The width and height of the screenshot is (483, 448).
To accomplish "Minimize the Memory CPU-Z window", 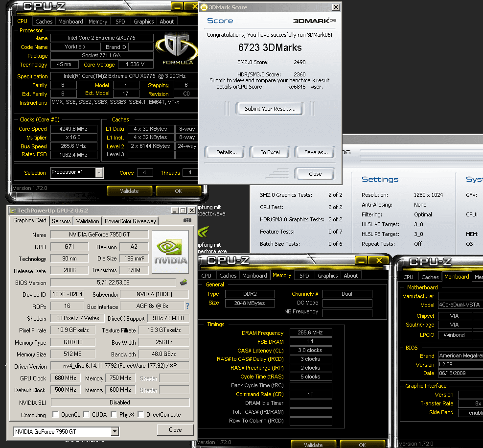I will click(361, 261).
